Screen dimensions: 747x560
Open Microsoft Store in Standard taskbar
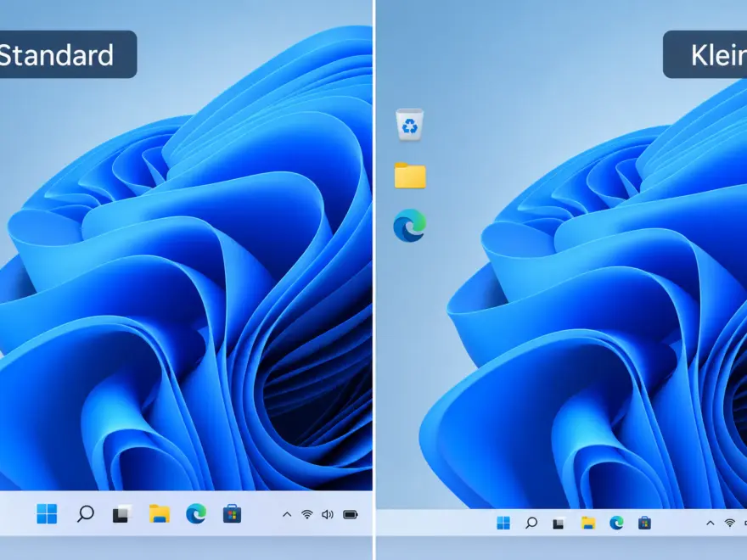232,514
